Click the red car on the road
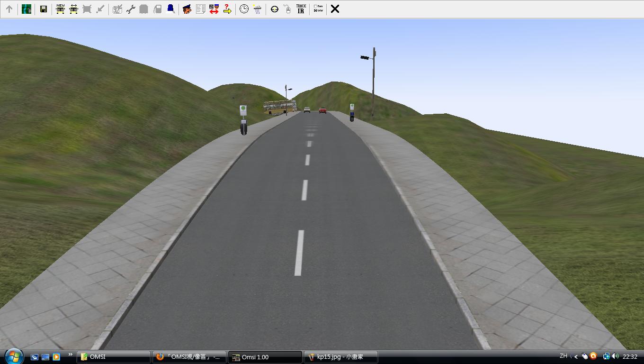 [322, 110]
